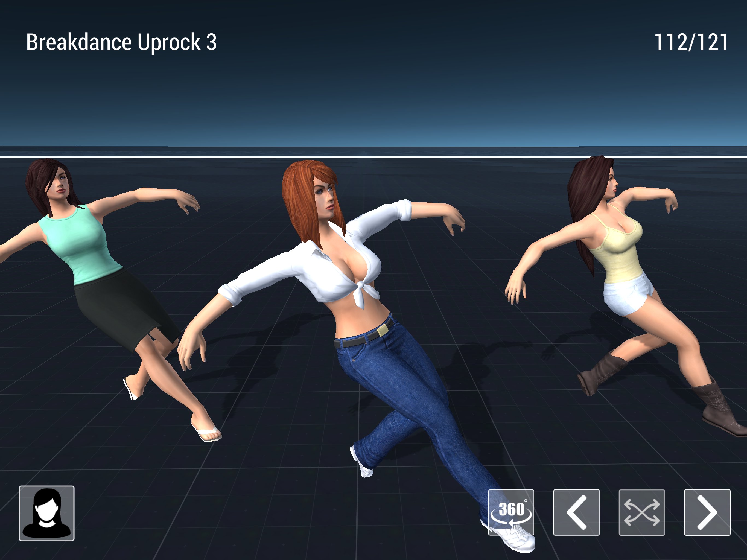747x560 pixels.
Task: Shuffle to a random dance animation
Action: [x=642, y=512]
